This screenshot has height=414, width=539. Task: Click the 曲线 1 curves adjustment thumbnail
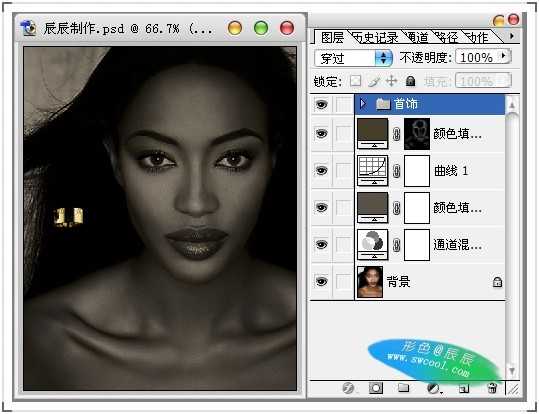[373, 171]
